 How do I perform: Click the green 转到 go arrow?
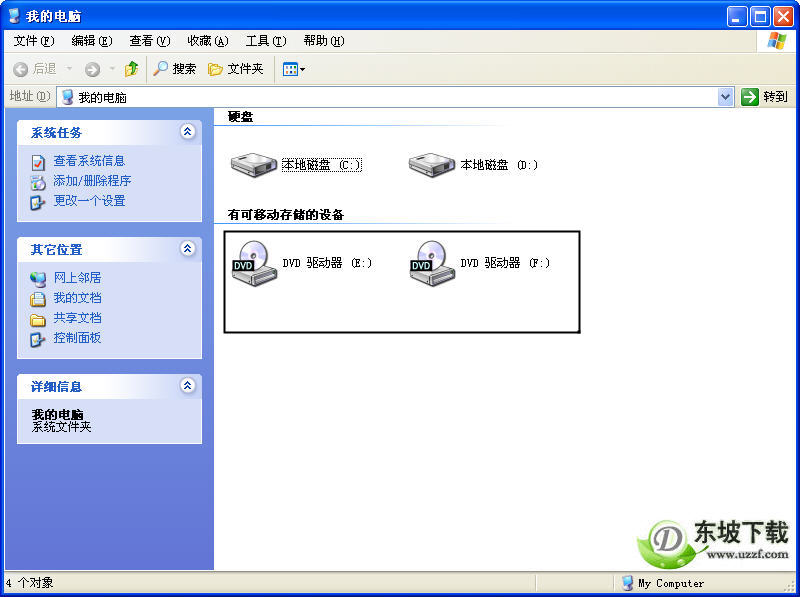(x=749, y=96)
